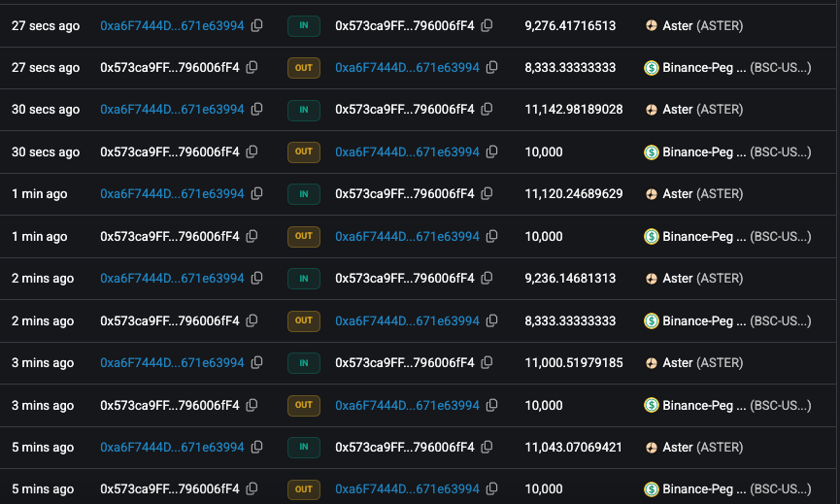Open Binance-Peg token in 3 mins ago row
Viewport: 840px width, 504px height.
[x=727, y=406]
